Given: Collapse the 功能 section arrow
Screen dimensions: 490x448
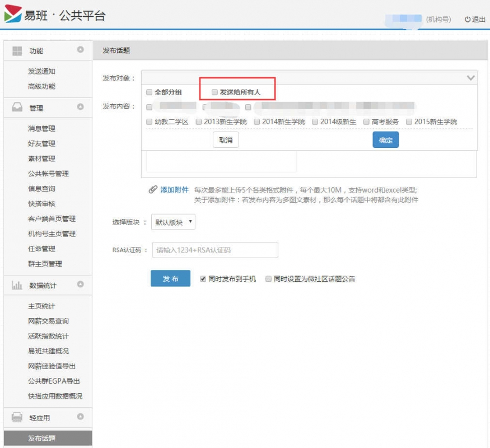Looking at the screenshot, I should 80,50.
